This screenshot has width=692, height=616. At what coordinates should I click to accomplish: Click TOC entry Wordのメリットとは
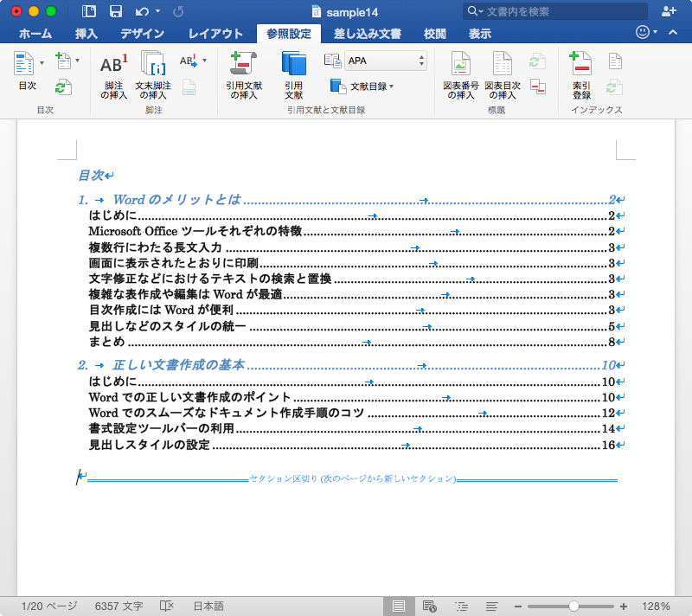point(351,200)
